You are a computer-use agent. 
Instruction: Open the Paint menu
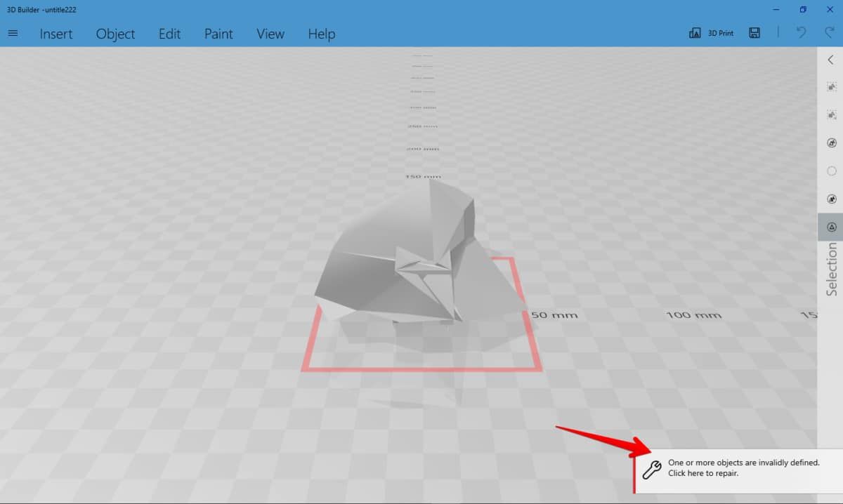[x=218, y=34]
